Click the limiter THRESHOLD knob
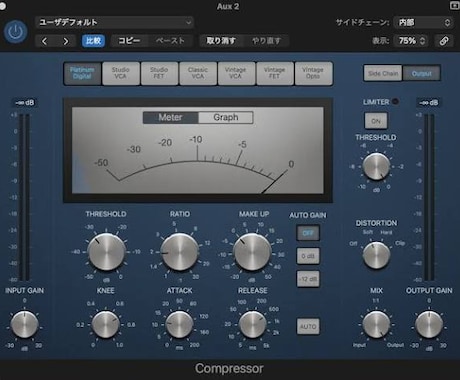The image size is (460, 380). pos(376,167)
